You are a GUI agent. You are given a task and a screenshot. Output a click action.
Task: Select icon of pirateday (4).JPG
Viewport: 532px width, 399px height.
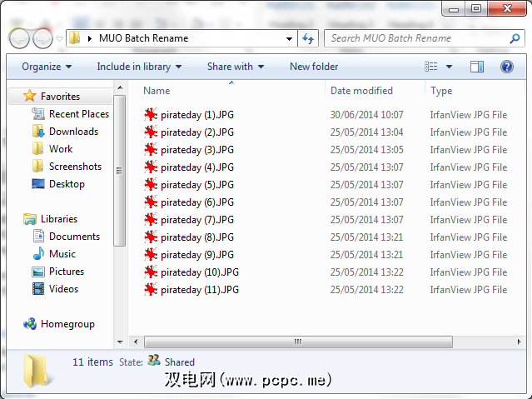[151, 167]
